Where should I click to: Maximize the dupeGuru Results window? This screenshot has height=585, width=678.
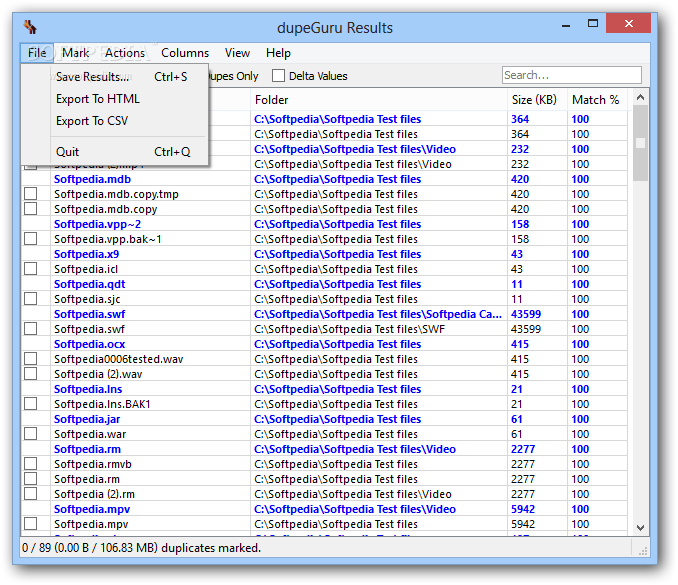[x=593, y=23]
